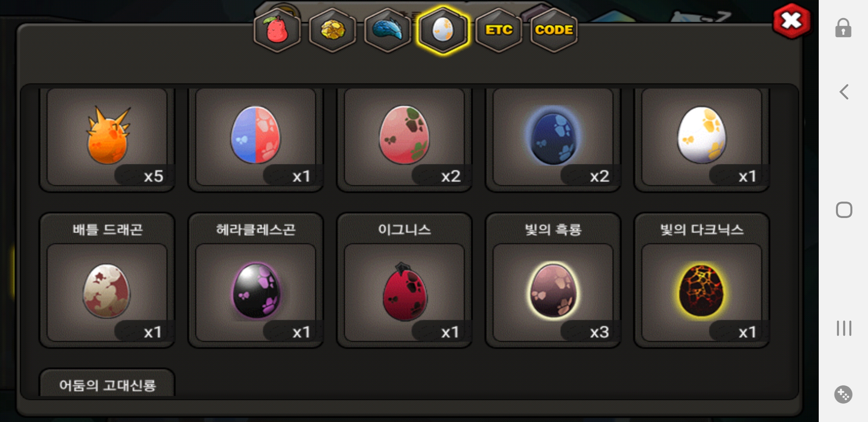Select the orange spiky egg x5
The width and height of the screenshot is (868, 422).
(107, 137)
